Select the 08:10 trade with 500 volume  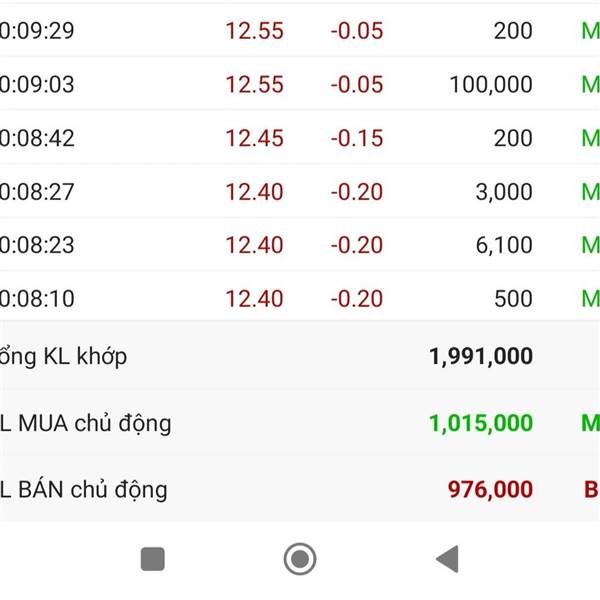point(300,298)
